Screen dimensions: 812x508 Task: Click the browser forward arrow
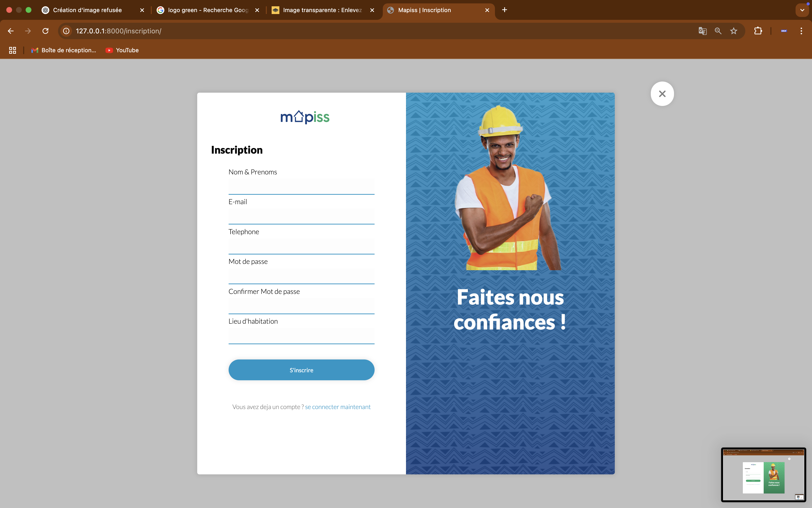click(x=28, y=31)
